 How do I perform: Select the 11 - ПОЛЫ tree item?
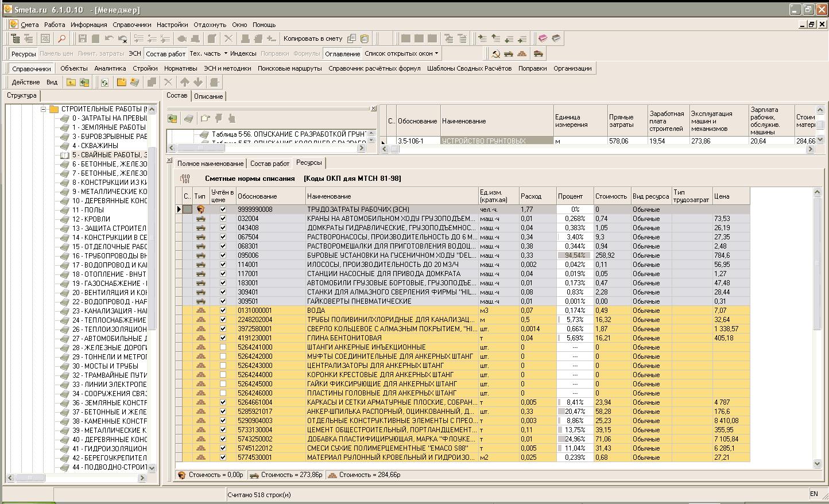[87, 210]
